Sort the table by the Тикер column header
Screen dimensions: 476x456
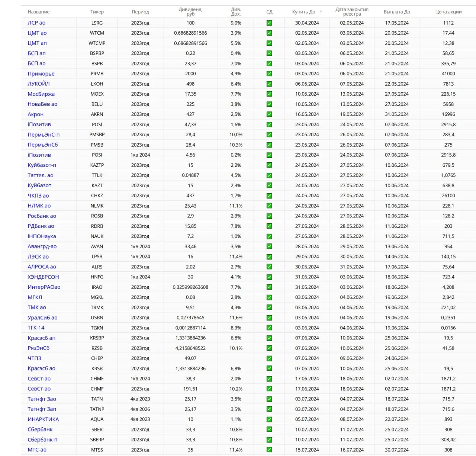click(x=97, y=12)
